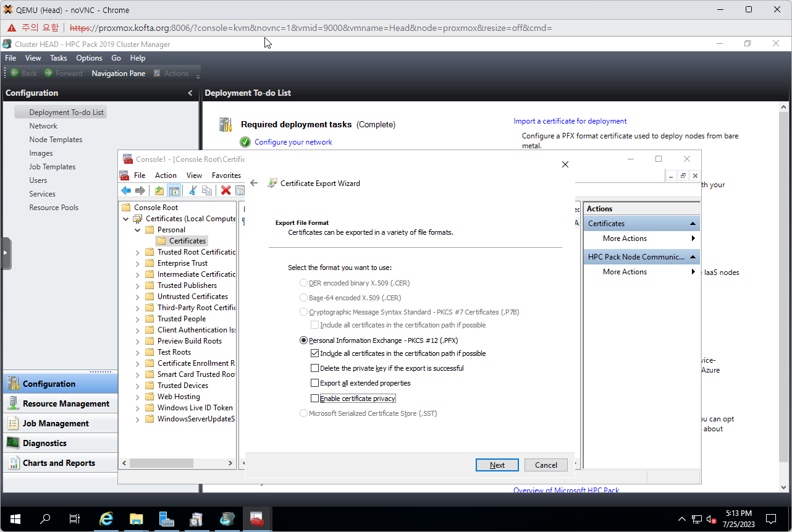Expand the Trusted Publishers tree node
The width and height of the screenshot is (792, 532).
pos(138,285)
